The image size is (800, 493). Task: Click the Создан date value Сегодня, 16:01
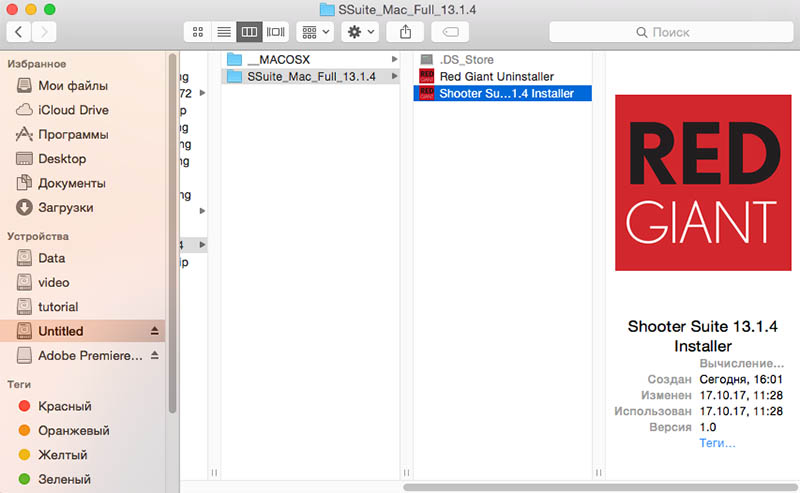[741, 379]
